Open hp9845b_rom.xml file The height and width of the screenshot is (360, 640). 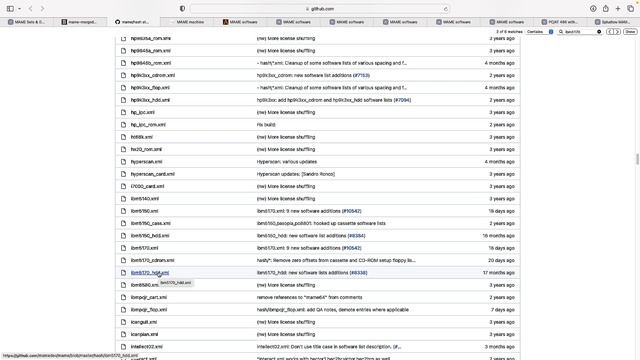tap(151, 63)
